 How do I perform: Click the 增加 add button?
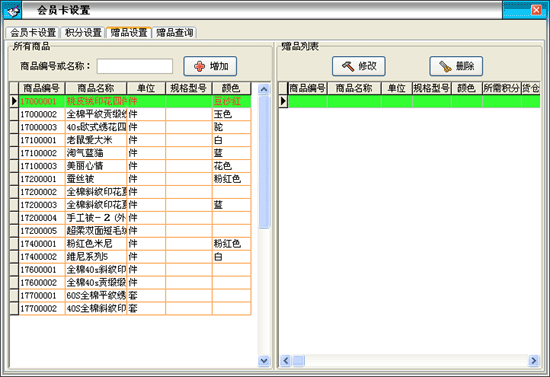pyautogui.click(x=210, y=66)
